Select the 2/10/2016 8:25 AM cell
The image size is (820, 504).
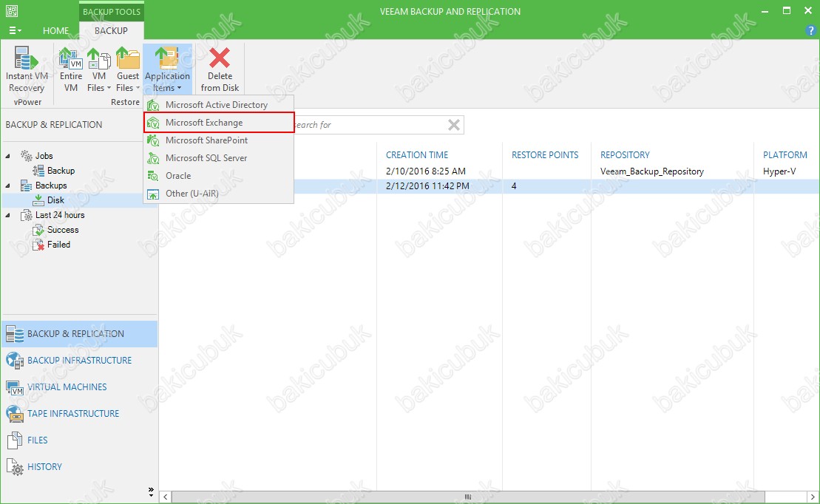[426, 171]
